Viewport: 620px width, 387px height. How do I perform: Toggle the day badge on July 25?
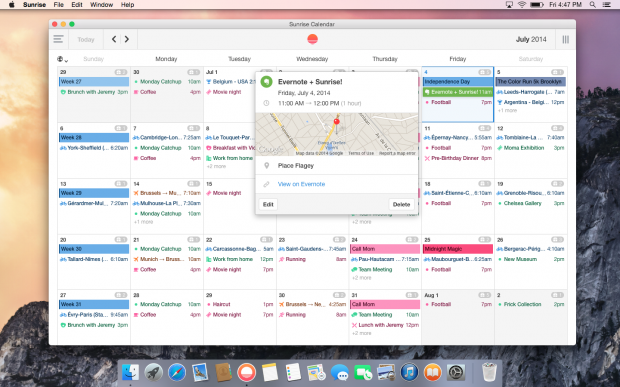[x=485, y=240]
